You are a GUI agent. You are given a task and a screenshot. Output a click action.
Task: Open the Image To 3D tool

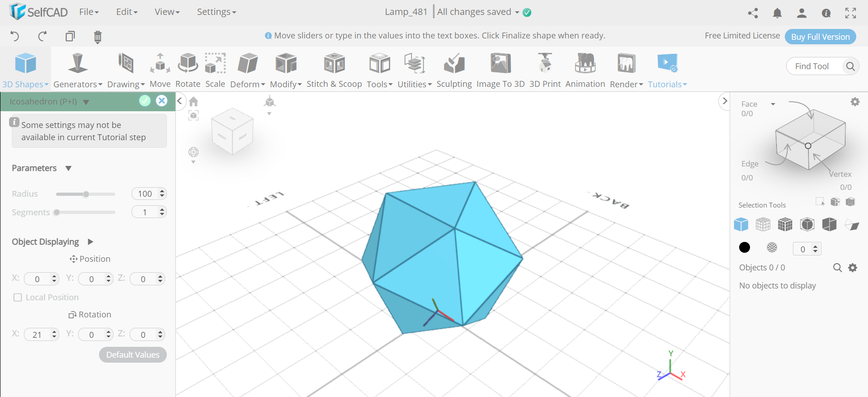point(500,70)
